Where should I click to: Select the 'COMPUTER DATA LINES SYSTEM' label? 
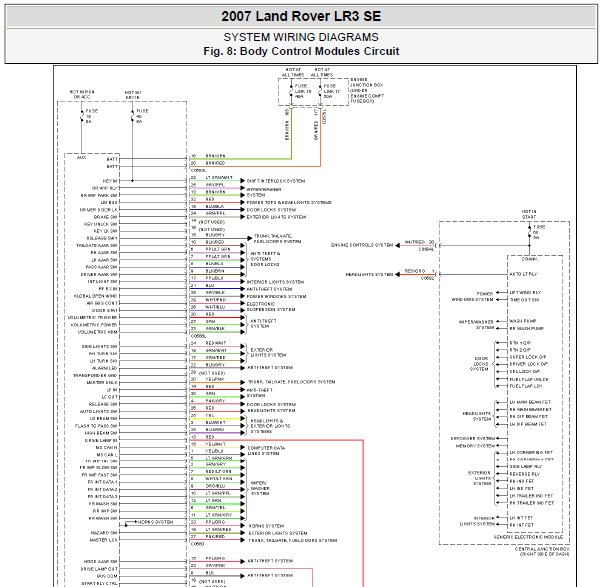pyautogui.click(x=266, y=451)
